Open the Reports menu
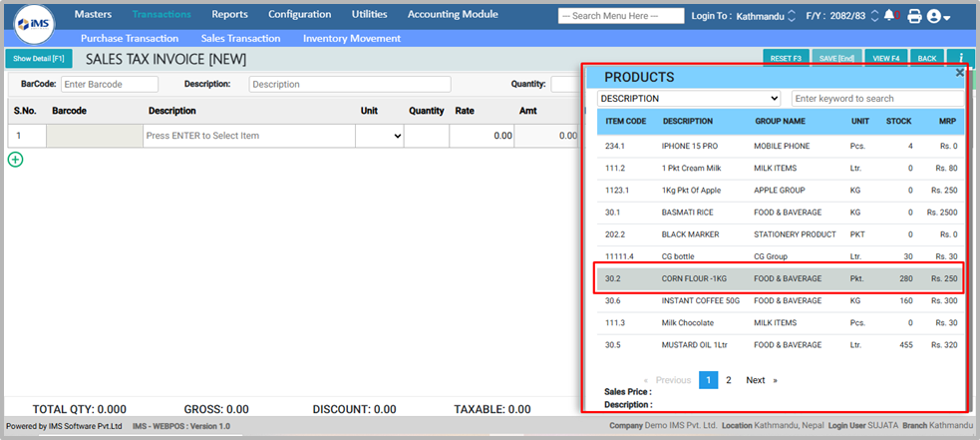The width and height of the screenshot is (980, 440). 229,15
